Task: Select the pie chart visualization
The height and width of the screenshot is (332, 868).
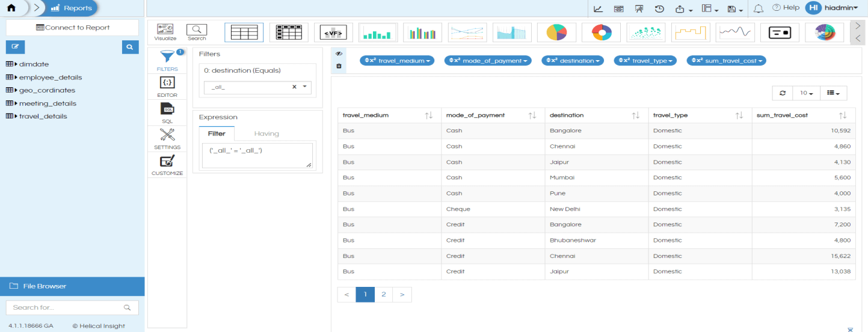Action: click(556, 32)
